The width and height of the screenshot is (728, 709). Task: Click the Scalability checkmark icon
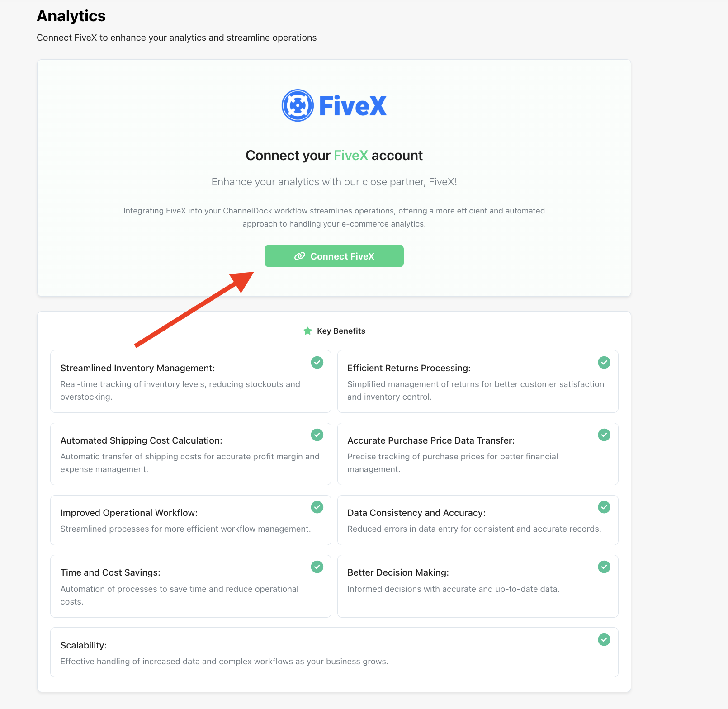pyautogui.click(x=604, y=639)
